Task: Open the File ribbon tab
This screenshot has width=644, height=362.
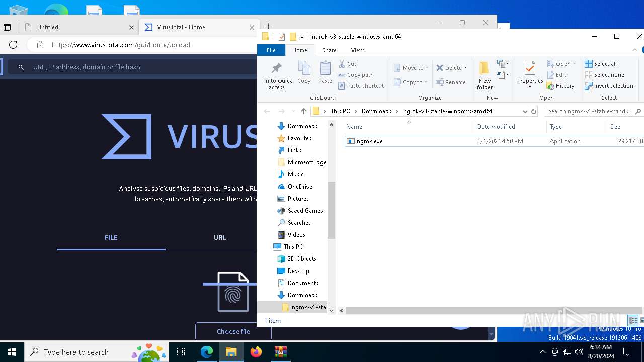Action: pos(271,50)
